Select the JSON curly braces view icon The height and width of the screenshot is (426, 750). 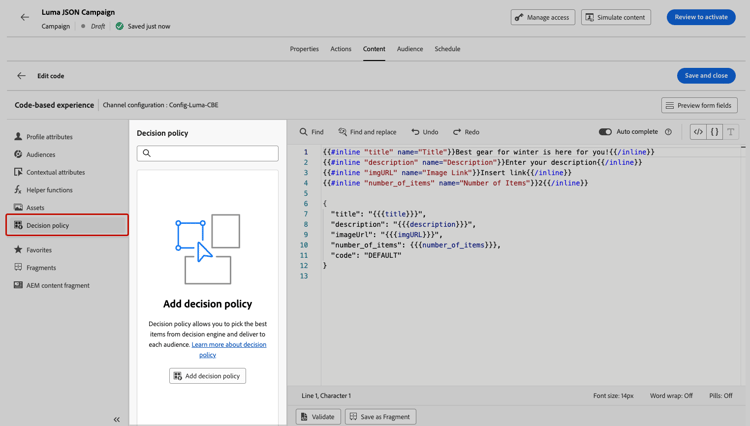tap(714, 132)
